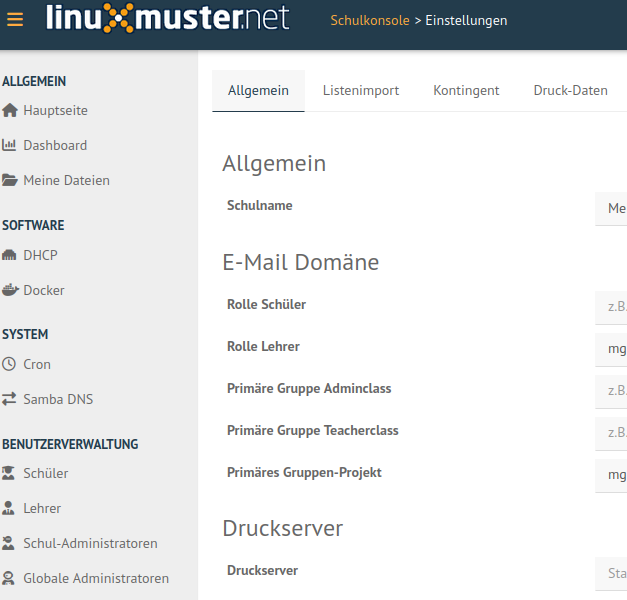Click the Meine Dateien folder icon

tap(10, 180)
